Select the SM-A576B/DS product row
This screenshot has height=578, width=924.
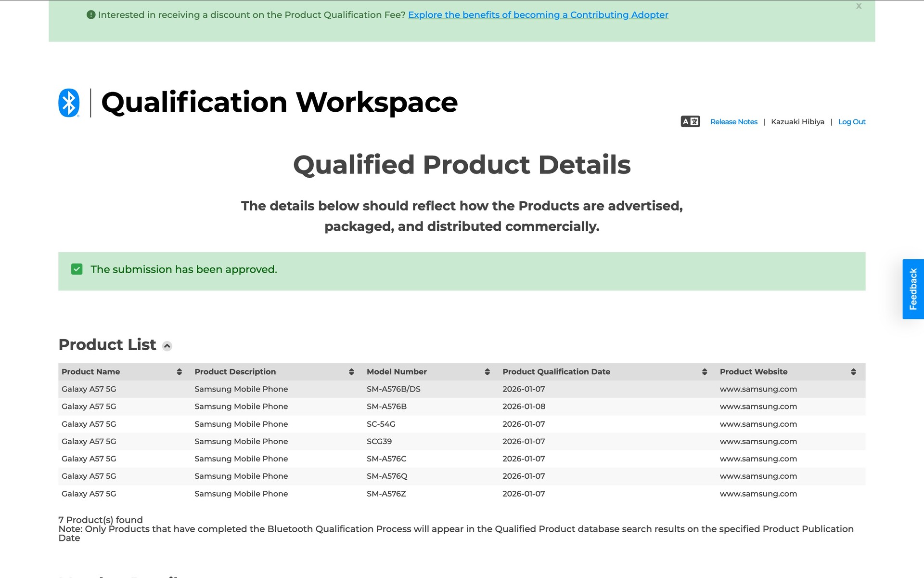pos(393,389)
